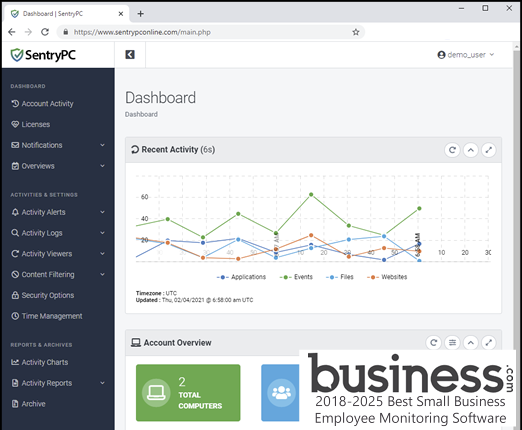Toggle the Websites series in chart legend
The width and height of the screenshot is (522, 430).
[387, 277]
